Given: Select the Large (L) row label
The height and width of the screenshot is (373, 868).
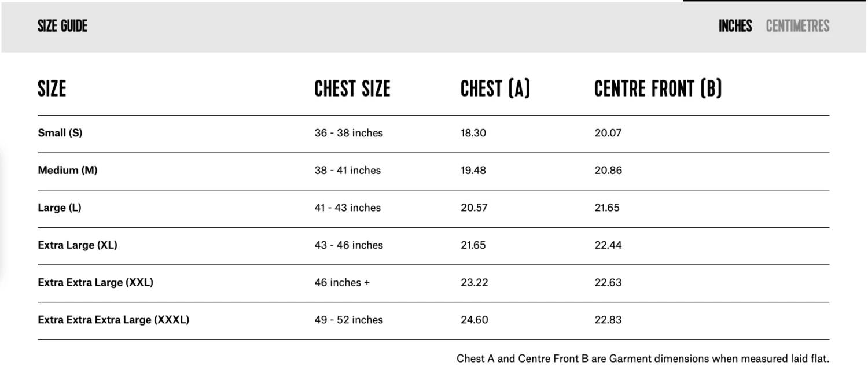Looking at the screenshot, I should 60,208.
